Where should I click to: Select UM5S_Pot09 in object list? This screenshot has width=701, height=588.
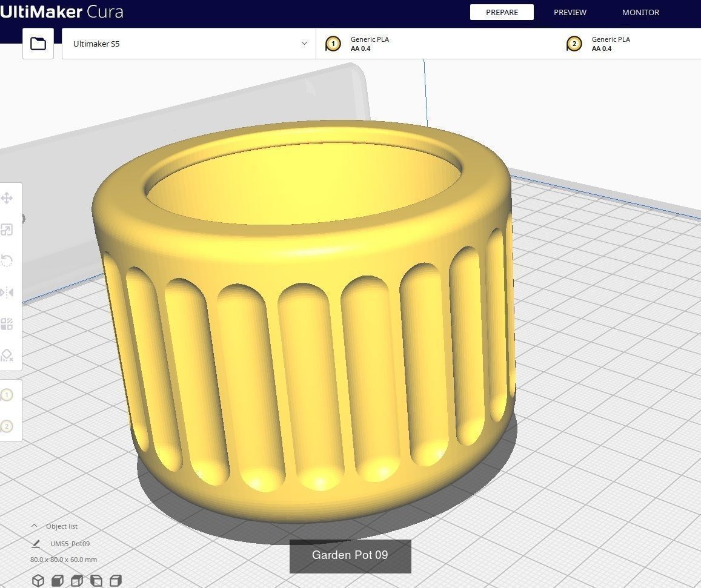click(70, 544)
